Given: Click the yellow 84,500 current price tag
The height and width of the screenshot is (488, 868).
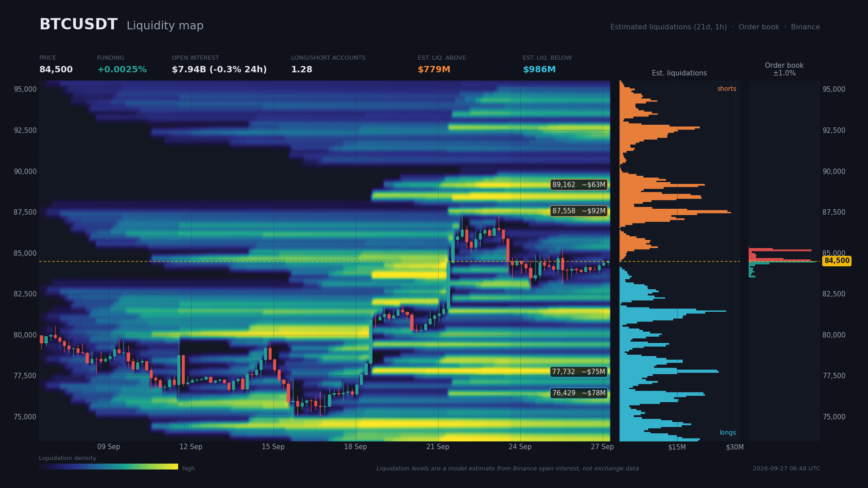Looking at the screenshot, I should (837, 261).
